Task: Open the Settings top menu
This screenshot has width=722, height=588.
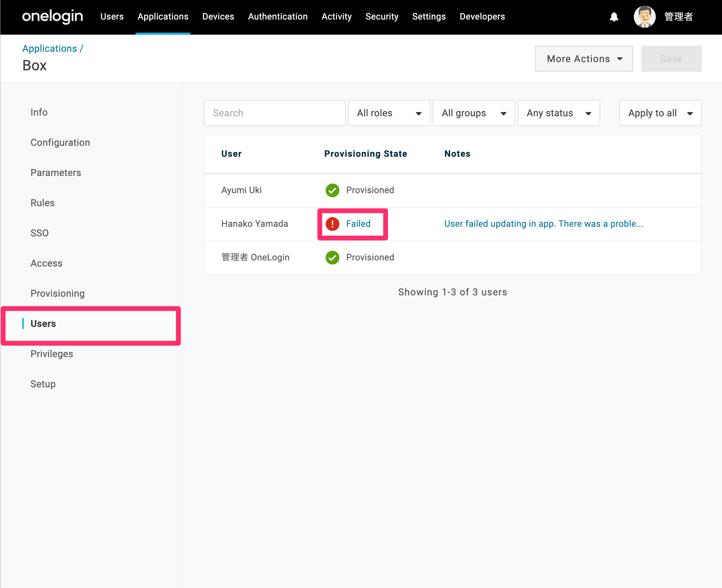Action: click(429, 16)
